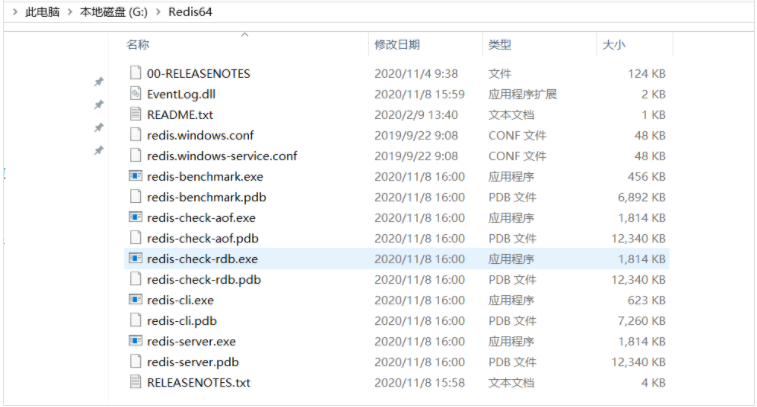The image size is (757, 407).
Task: Click the 文件 type of 00-RELEASENOTES
Action: coord(500,73)
